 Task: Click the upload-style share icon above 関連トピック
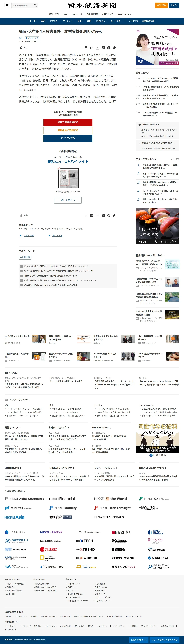tap(114, 216)
